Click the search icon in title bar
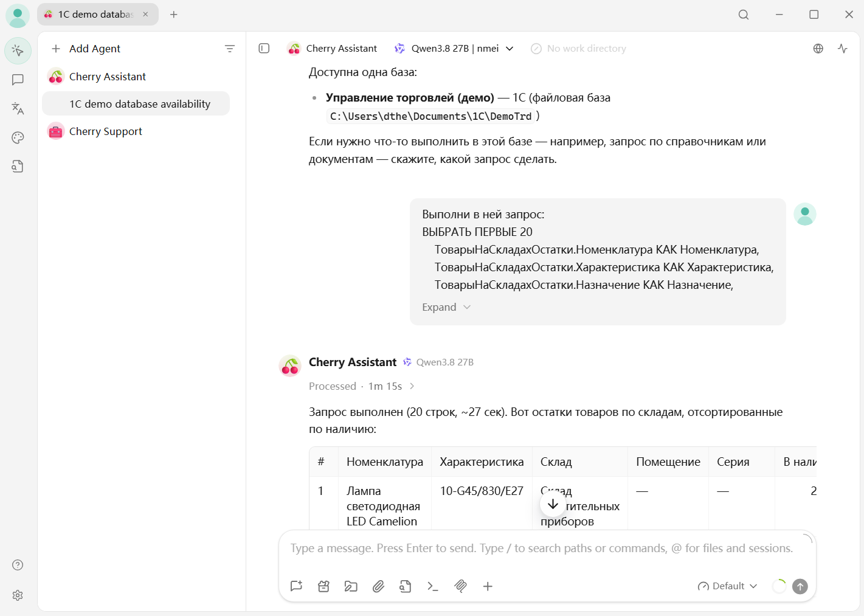The image size is (864, 616). tap(744, 15)
